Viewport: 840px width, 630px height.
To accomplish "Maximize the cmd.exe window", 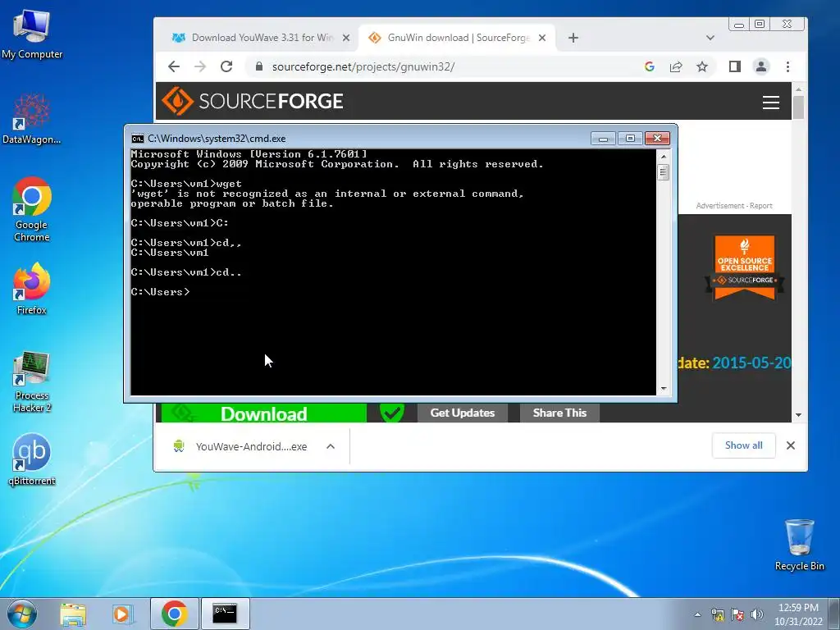I will pyautogui.click(x=630, y=139).
